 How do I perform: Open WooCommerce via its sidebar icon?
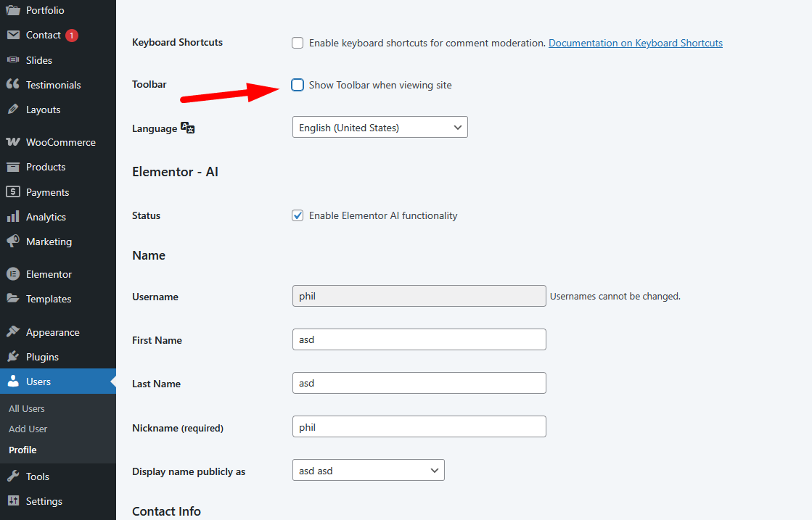(13, 141)
